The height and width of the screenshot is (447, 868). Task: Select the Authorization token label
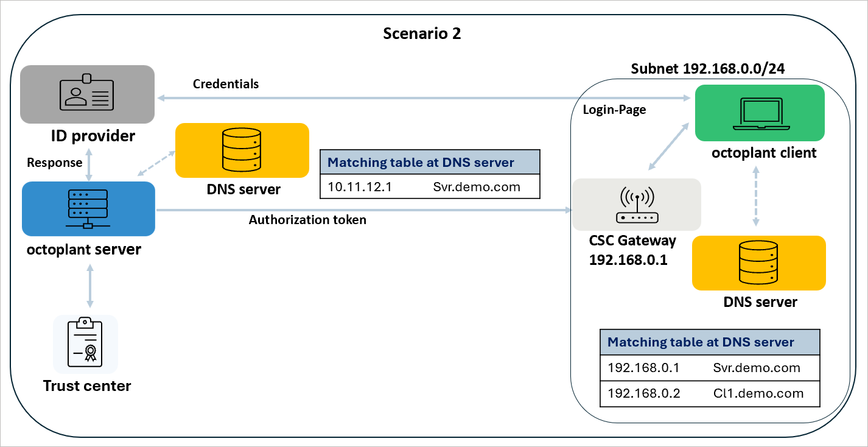point(307,220)
